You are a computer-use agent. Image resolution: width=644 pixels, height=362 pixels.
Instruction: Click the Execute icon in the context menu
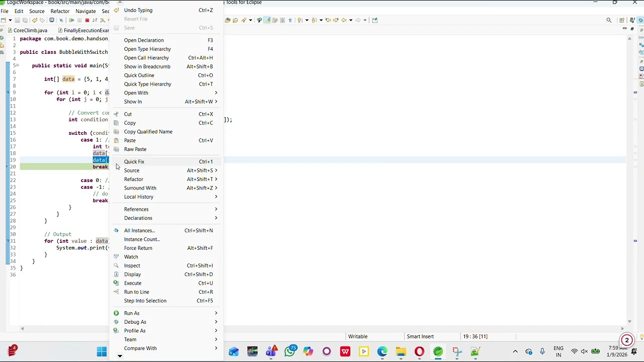click(116, 283)
